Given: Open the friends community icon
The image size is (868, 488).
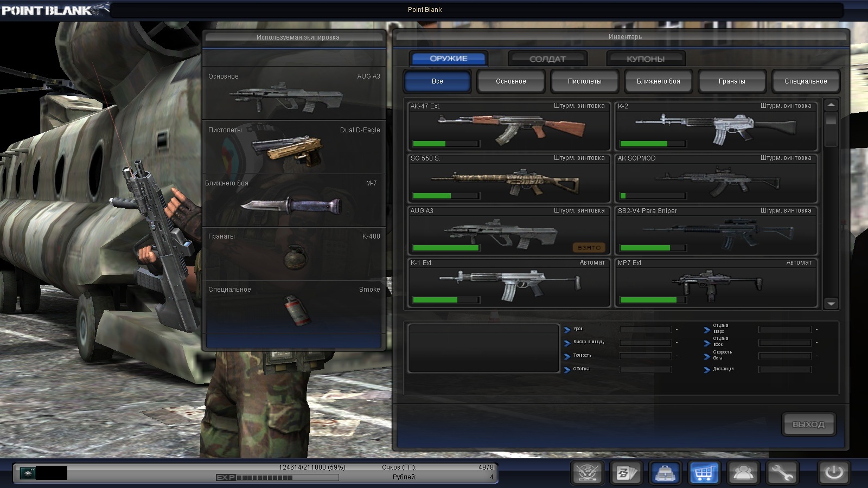Looking at the screenshot, I should [x=743, y=473].
